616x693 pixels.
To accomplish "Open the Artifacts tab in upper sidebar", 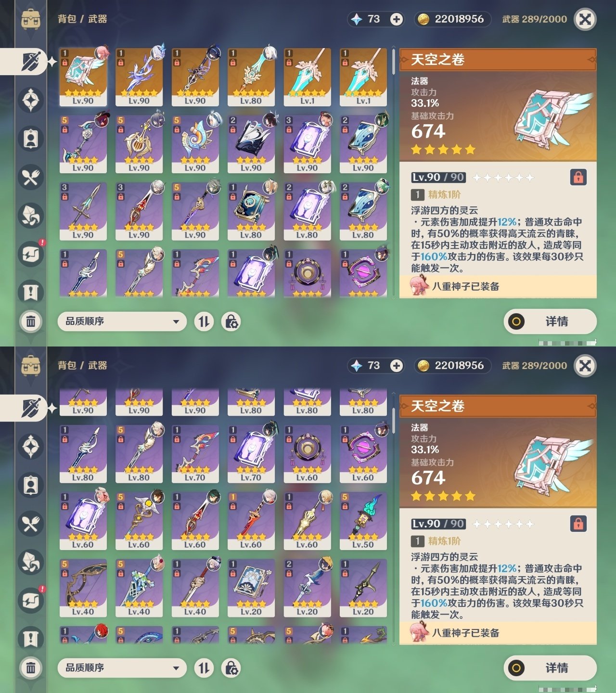I will tap(31, 100).
